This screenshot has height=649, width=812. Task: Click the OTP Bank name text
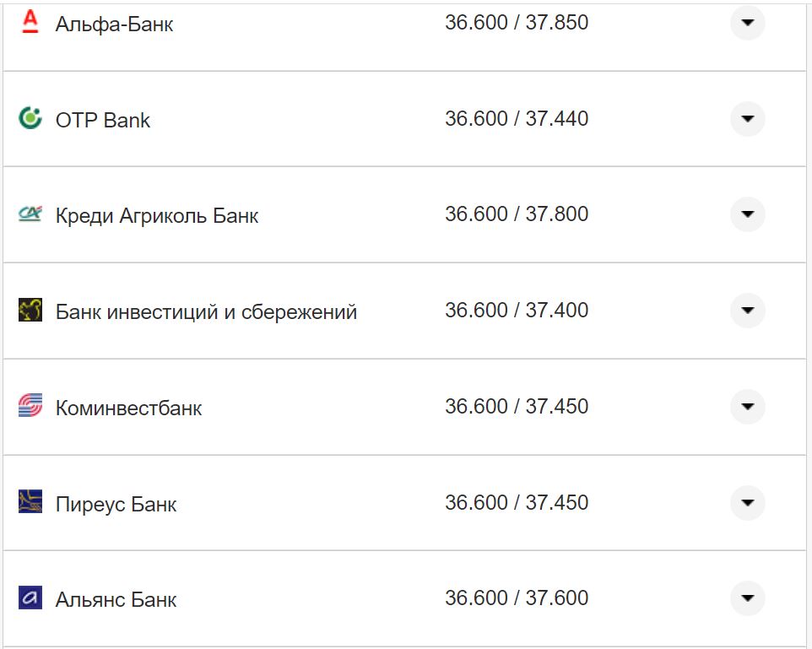[x=103, y=119]
